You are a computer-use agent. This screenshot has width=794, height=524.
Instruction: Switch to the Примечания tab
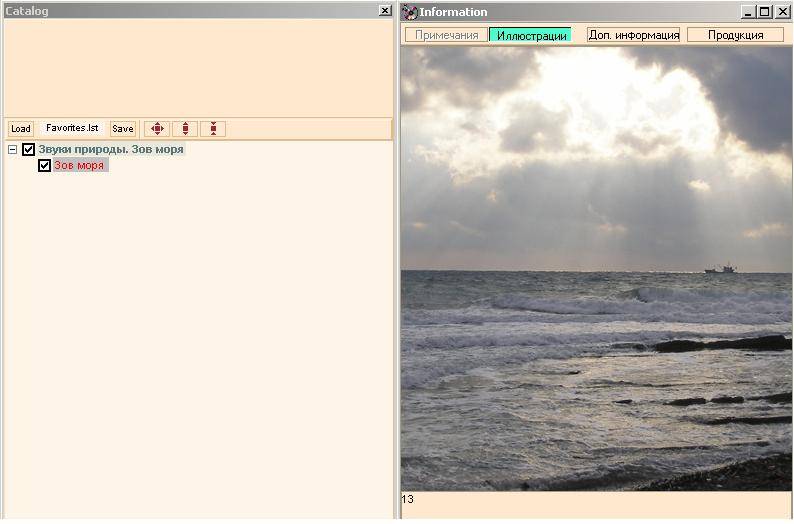click(x=446, y=35)
